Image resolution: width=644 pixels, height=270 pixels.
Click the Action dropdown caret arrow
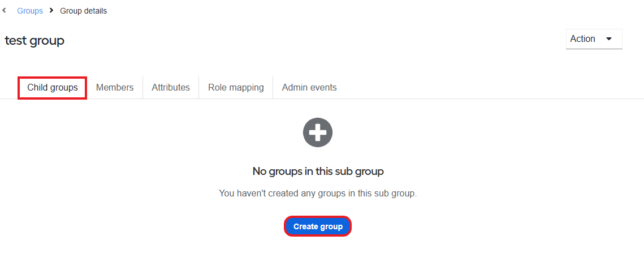tap(609, 39)
